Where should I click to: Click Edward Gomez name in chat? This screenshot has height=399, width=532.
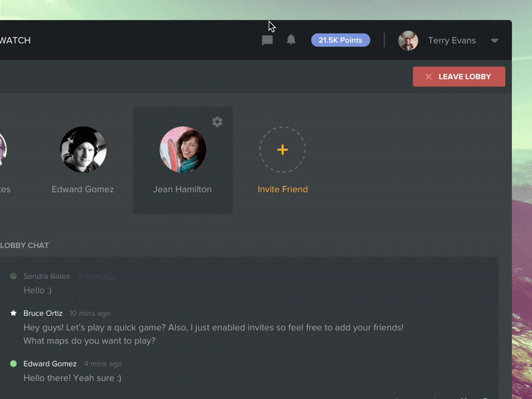tap(50, 364)
